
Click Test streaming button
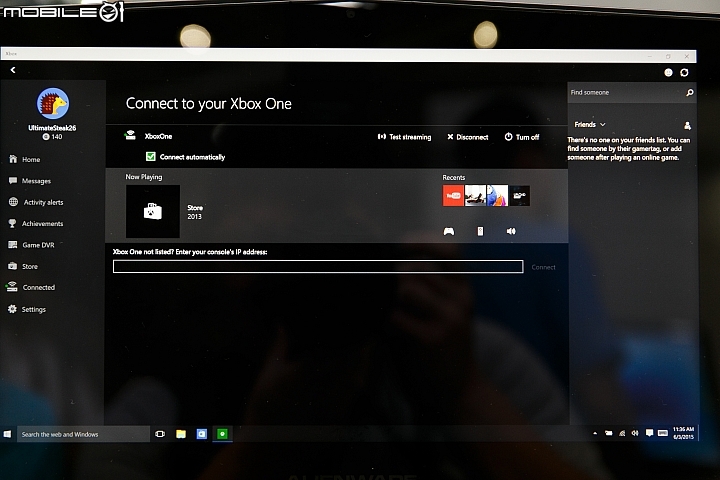405,137
